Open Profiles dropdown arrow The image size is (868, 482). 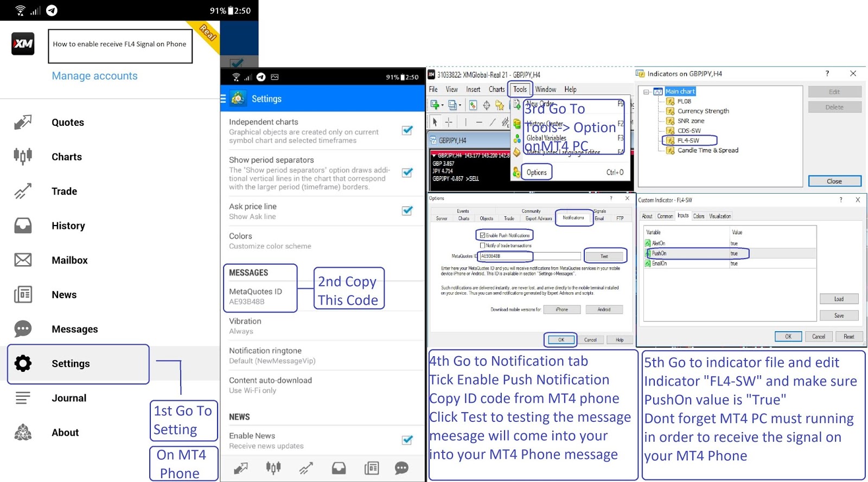pyautogui.click(x=460, y=105)
